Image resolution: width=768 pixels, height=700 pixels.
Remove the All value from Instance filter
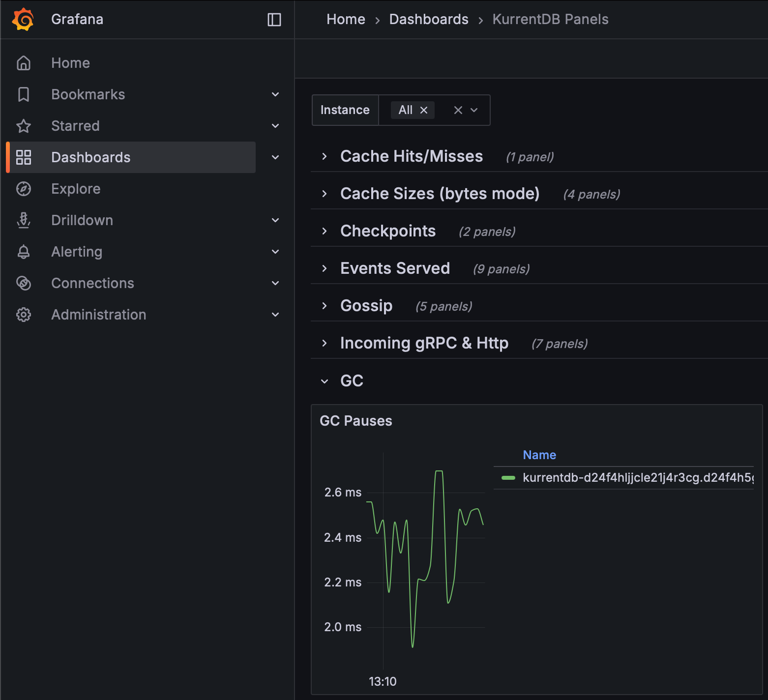[424, 110]
